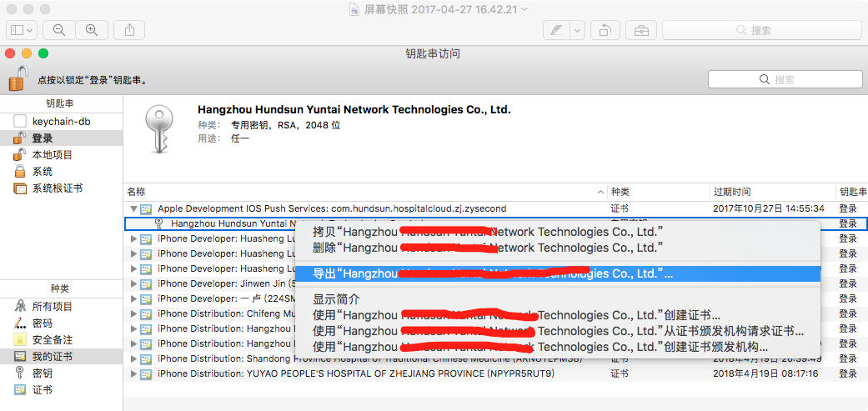Sort by the 种类 column header
868x411 pixels.
[658, 192]
